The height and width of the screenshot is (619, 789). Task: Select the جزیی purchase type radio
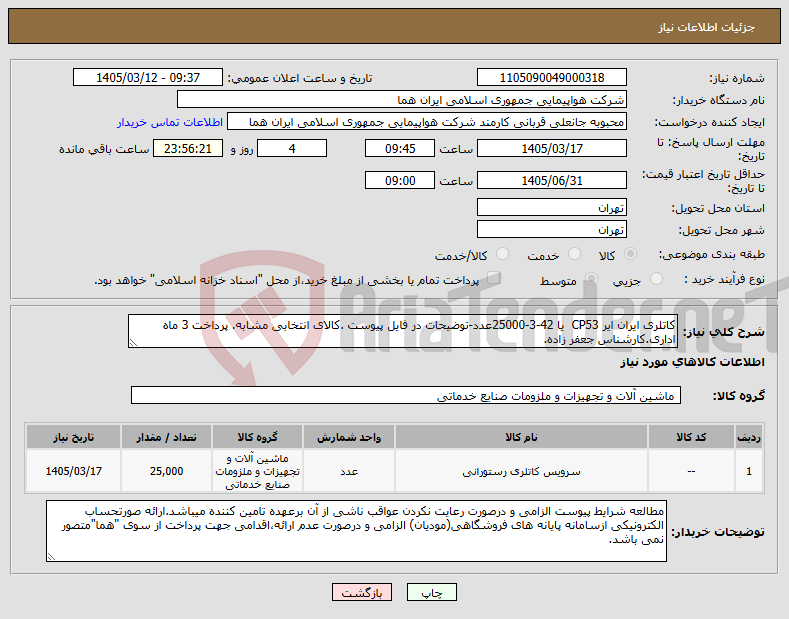(656, 279)
